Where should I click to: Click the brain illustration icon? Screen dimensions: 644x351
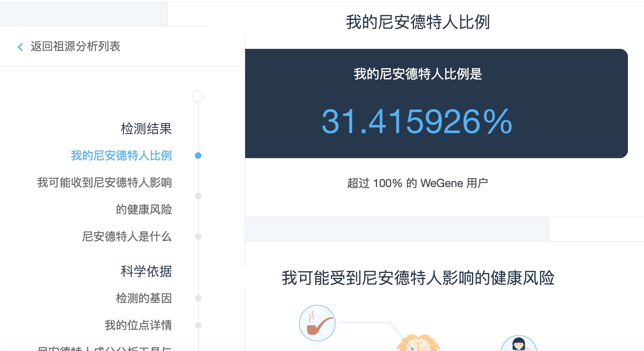click(418, 343)
